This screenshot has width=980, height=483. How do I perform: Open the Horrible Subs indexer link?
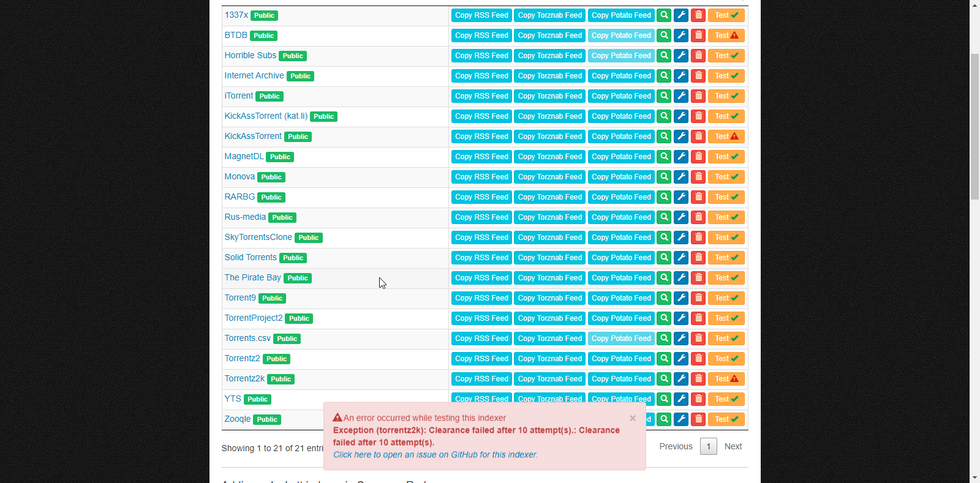[251, 55]
